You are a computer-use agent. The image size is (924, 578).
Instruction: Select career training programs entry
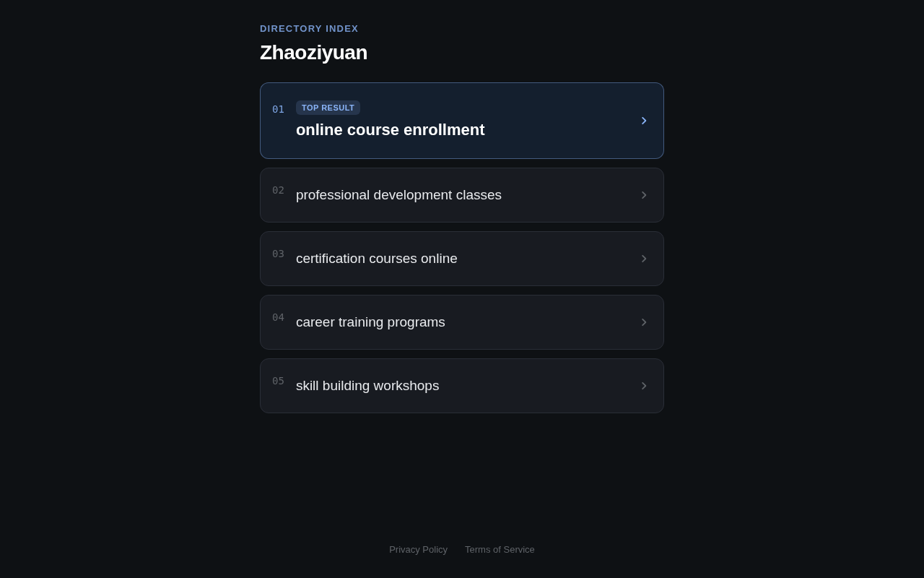point(462,322)
